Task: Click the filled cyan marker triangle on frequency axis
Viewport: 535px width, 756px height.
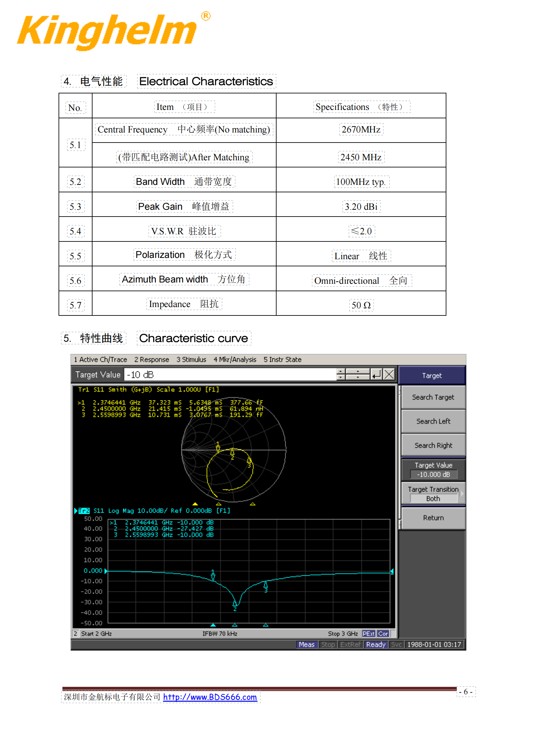Action: (213, 625)
